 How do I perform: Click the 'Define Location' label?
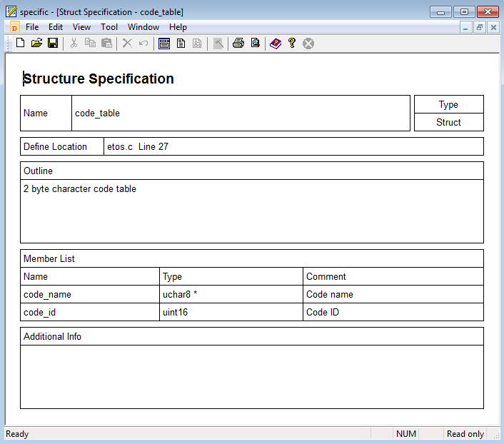[62, 146]
